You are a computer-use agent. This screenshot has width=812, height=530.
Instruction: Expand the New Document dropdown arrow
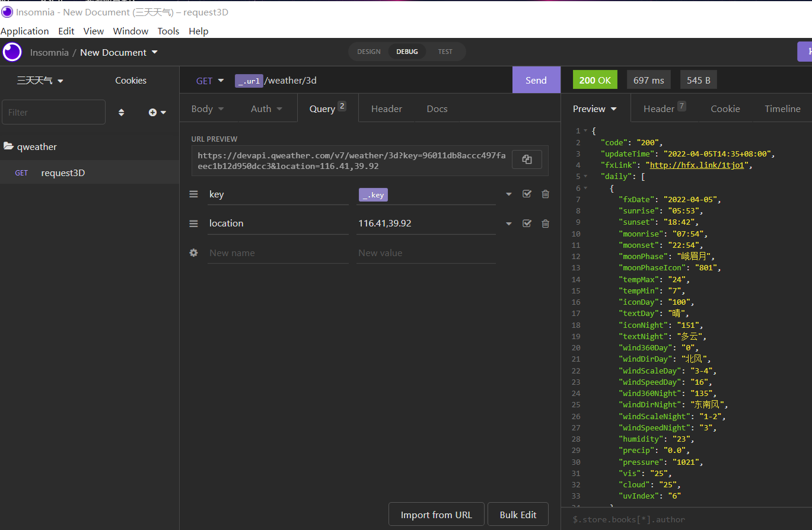155,52
